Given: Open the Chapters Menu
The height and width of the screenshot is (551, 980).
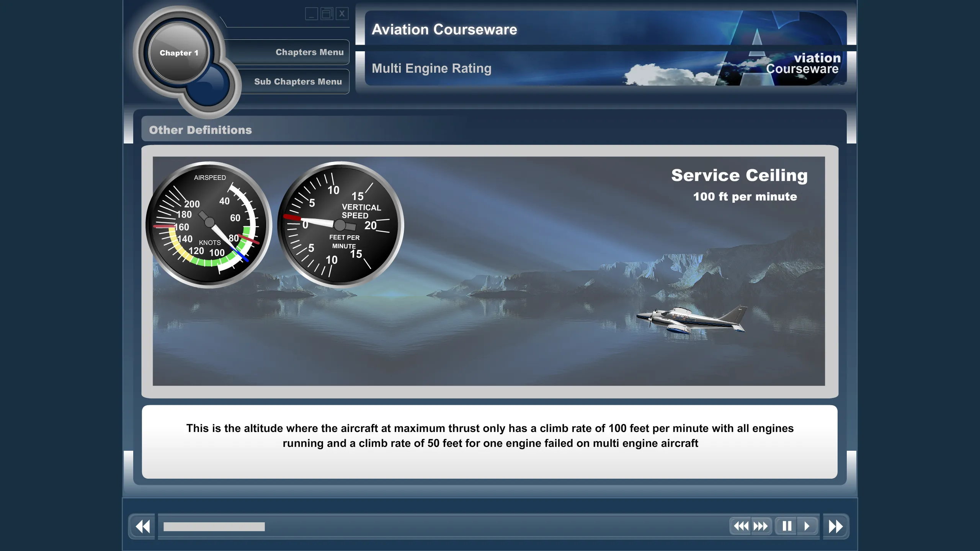Looking at the screenshot, I should tap(309, 52).
